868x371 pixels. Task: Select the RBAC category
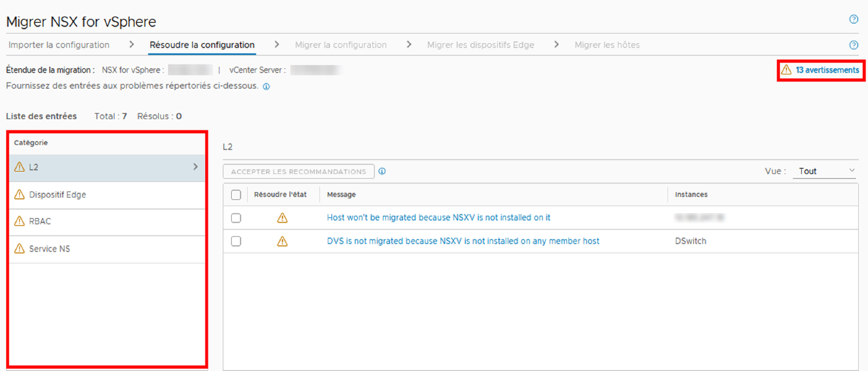[107, 221]
